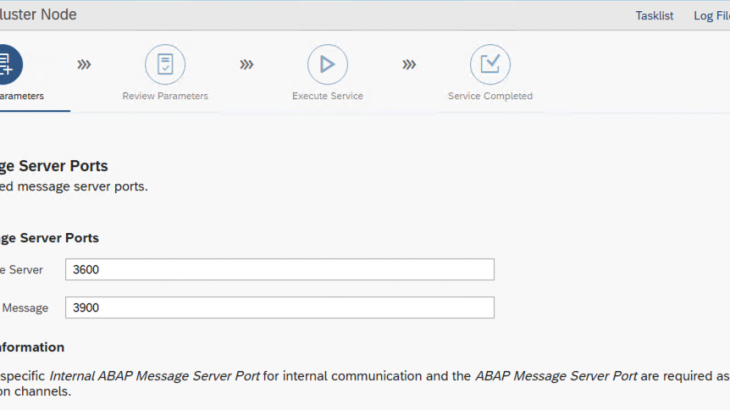The width and height of the screenshot is (730, 410).
Task: Select the active Parameters step icon
Action: [x=5, y=64]
